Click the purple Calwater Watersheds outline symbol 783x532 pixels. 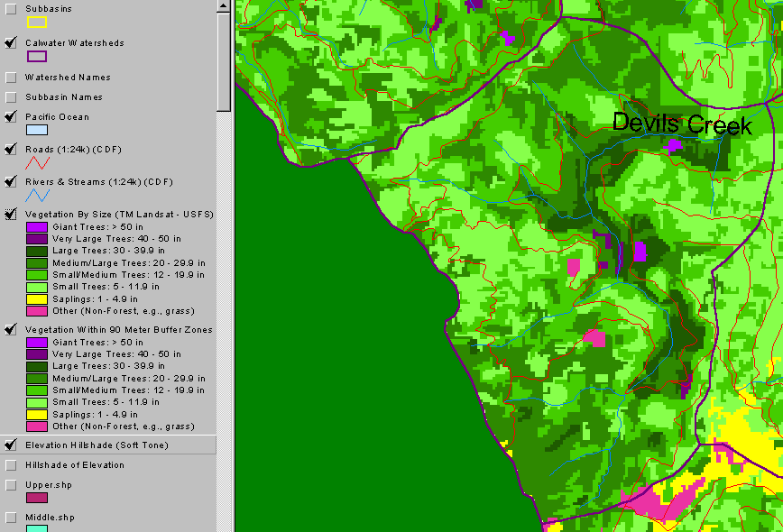pos(37,57)
